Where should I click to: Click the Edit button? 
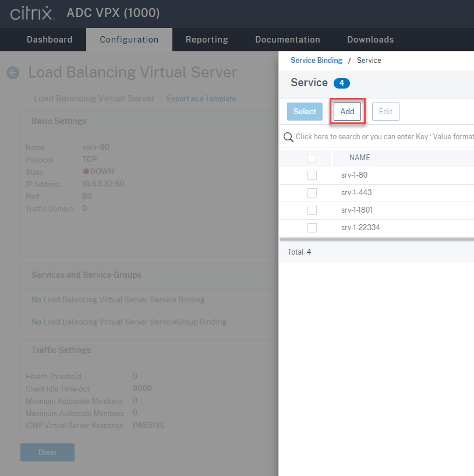pos(385,111)
